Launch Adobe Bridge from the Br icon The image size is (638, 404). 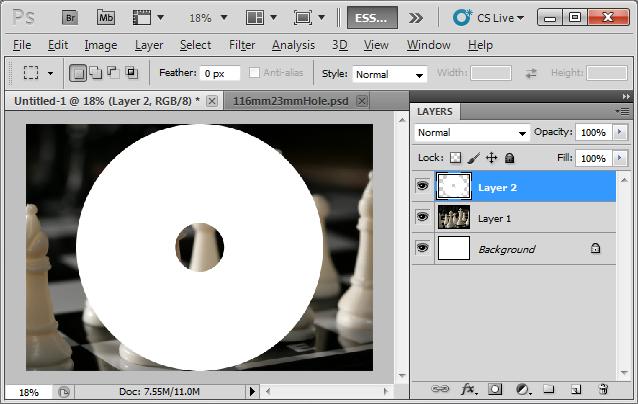70,18
